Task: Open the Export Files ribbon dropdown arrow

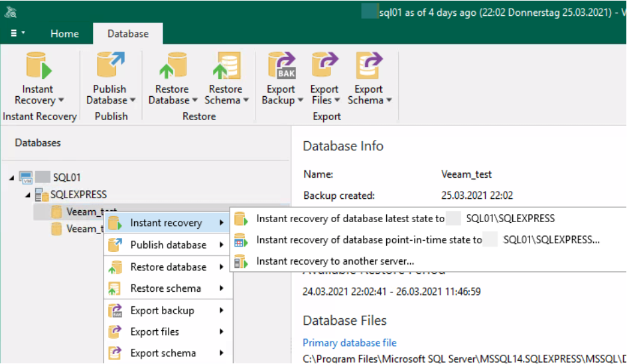Action: [x=337, y=100]
